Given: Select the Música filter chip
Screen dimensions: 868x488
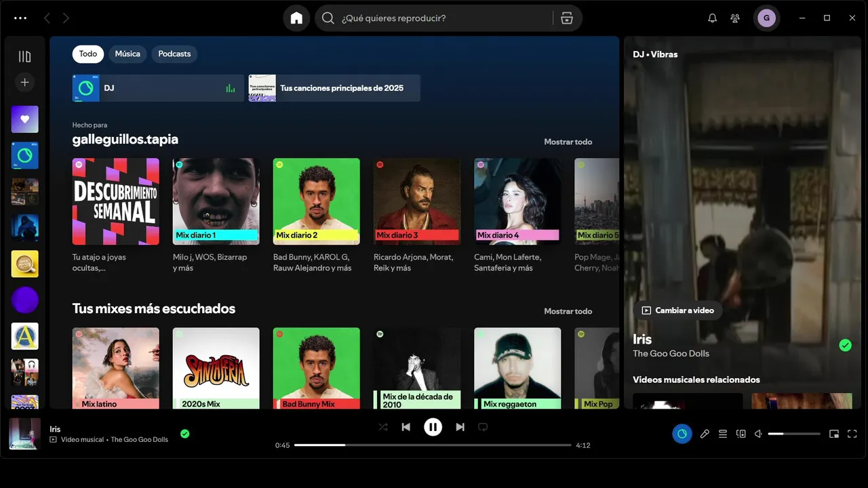Looking at the screenshot, I should tap(127, 54).
